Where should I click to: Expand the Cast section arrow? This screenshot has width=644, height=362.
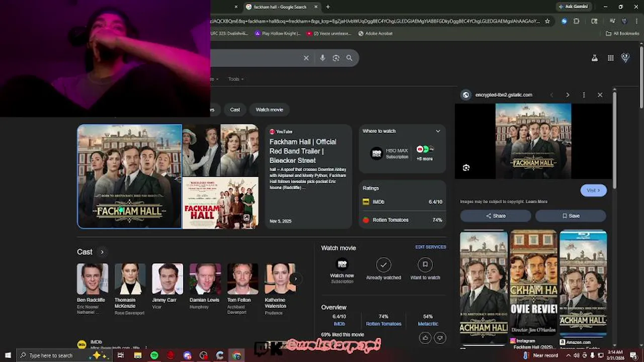102,252
